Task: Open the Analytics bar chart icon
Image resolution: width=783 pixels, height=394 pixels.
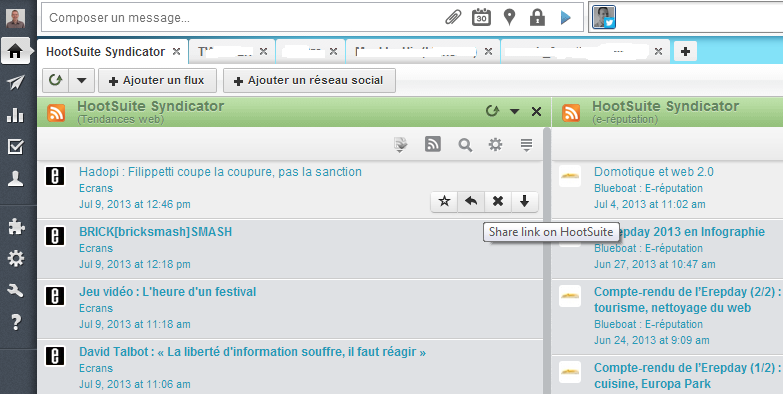Action: (15, 115)
